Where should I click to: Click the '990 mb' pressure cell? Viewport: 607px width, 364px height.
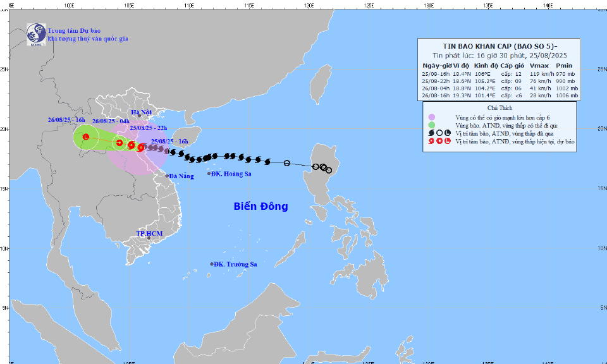coord(565,82)
